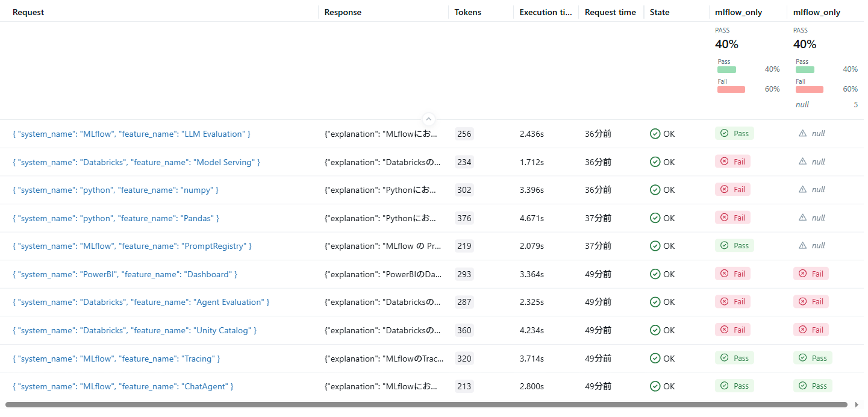This screenshot has width=868, height=417.
Task: Click the OK check icon in Dashboard row
Action: [655, 274]
